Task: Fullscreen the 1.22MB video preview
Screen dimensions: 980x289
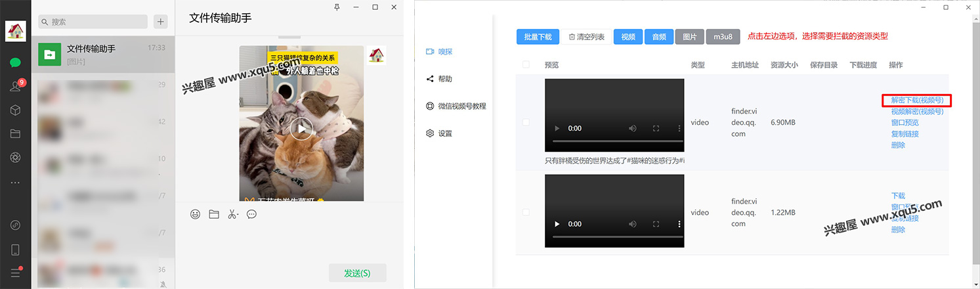Action: (x=656, y=224)
